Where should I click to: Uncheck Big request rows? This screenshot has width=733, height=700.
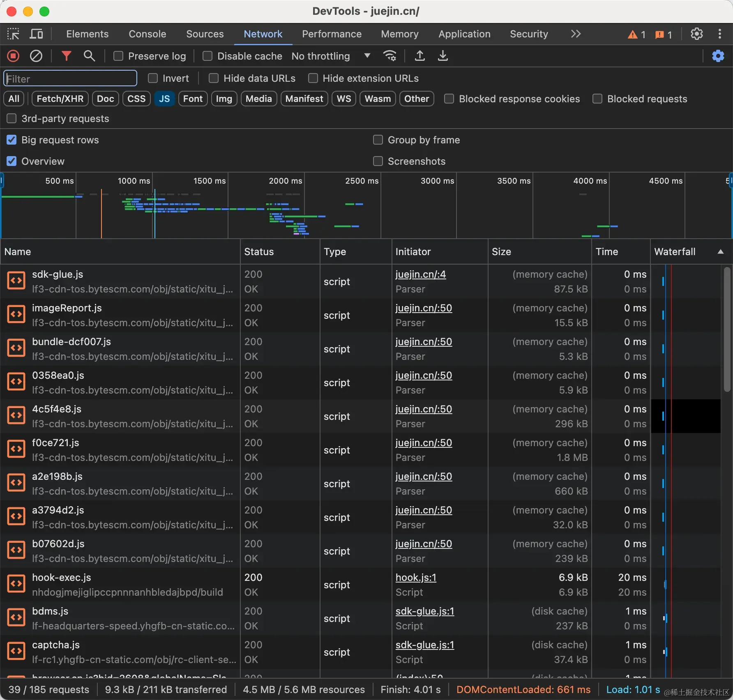tap(12, 140)
